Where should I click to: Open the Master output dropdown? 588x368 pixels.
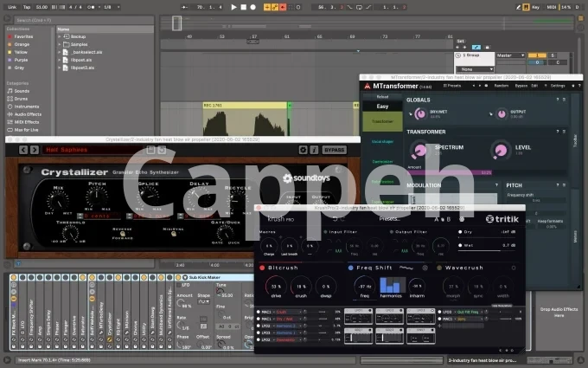[504, 55]
